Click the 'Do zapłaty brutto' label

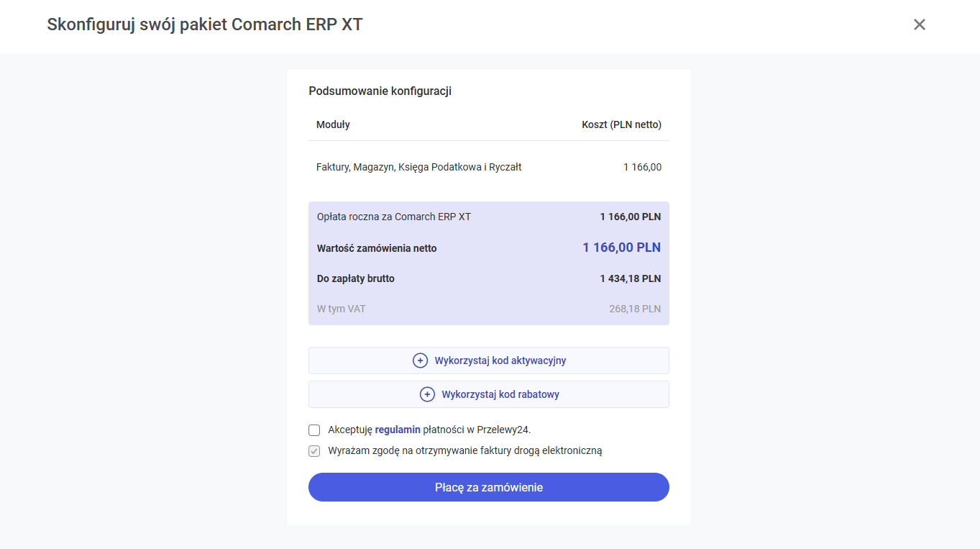pyautogui.click(x=355, y=278)
